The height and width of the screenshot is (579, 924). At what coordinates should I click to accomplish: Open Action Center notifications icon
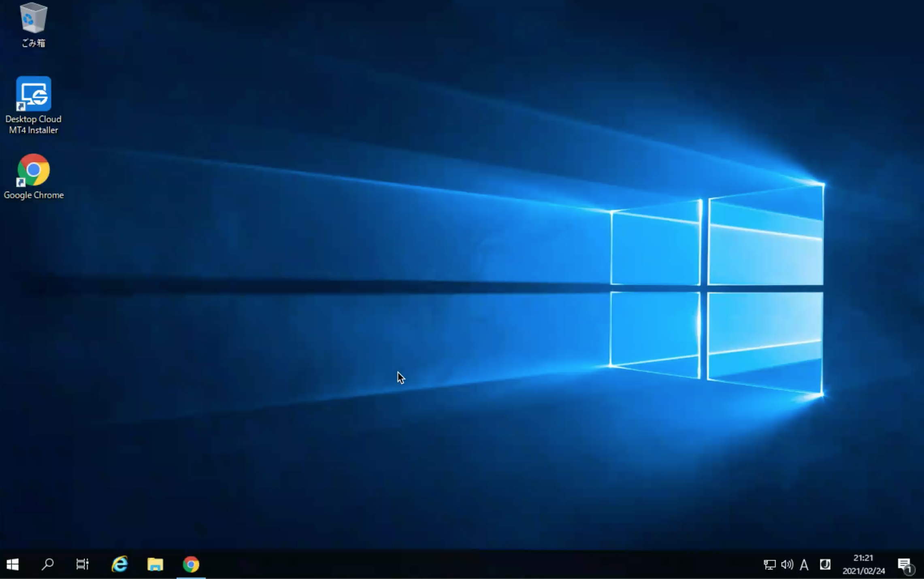pyautogui.click(x=905, y=565)
